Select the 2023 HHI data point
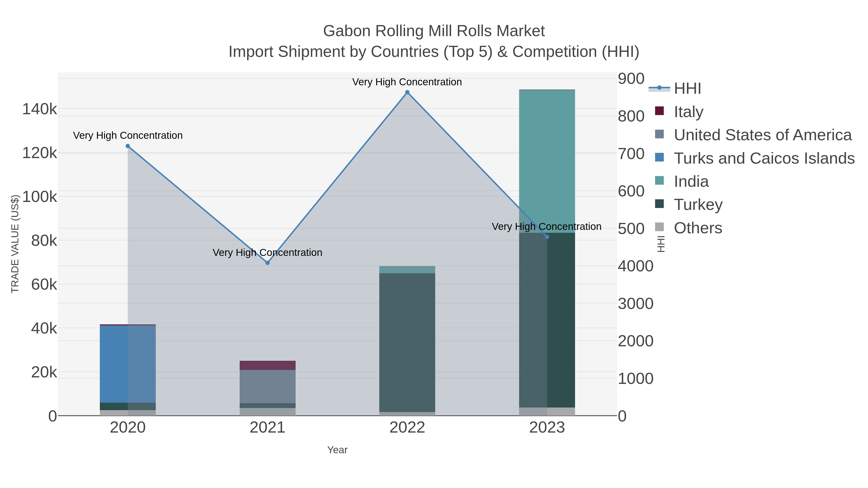868x488 pixels. pyautogui.click(x=547, y=237)
